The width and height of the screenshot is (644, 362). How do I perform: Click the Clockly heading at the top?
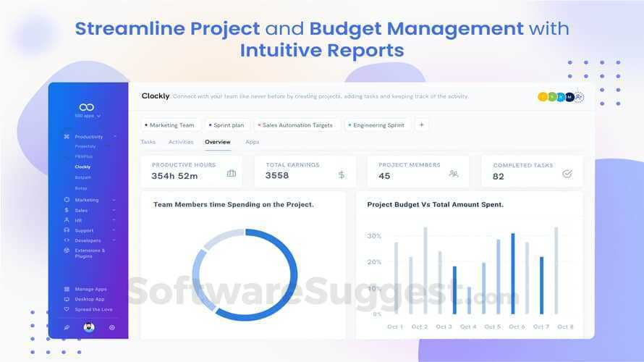(x=156, y=96)
